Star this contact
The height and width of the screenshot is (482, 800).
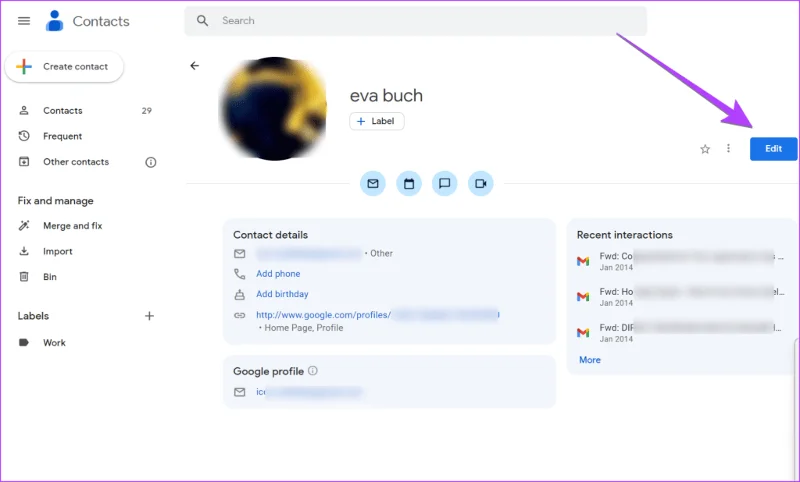pyautogui.click(x=705, y=149)
